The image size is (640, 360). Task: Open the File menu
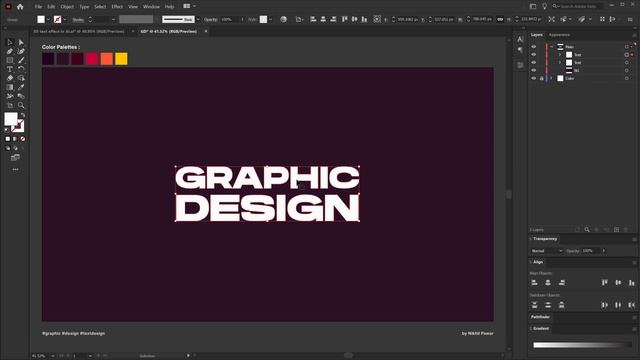tap(38, 7)
